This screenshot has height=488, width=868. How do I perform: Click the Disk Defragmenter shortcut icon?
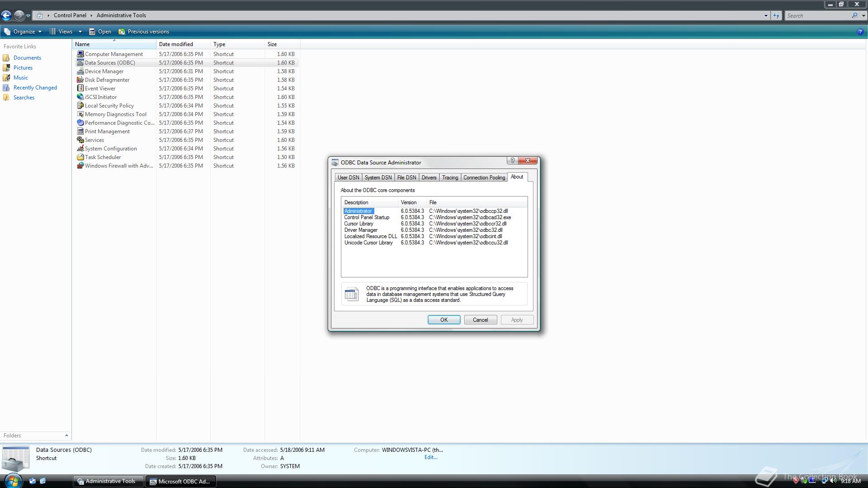pyautogui.click(x=80, y=80)
